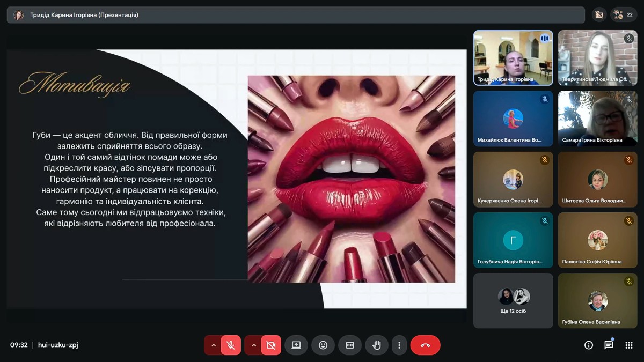The image size is (644, 362).
Task: Open the emoji reactions icon
Action: (323, 345)
